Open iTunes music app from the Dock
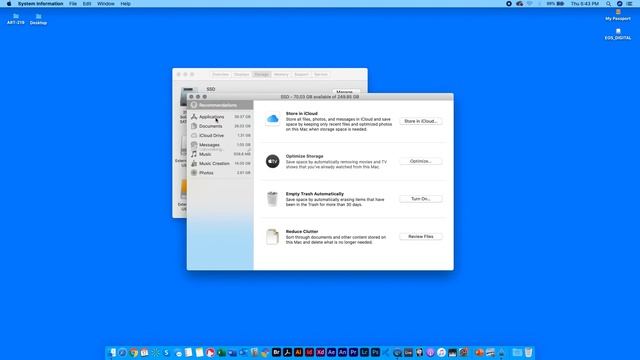640x360 pixels. [441, 352]
